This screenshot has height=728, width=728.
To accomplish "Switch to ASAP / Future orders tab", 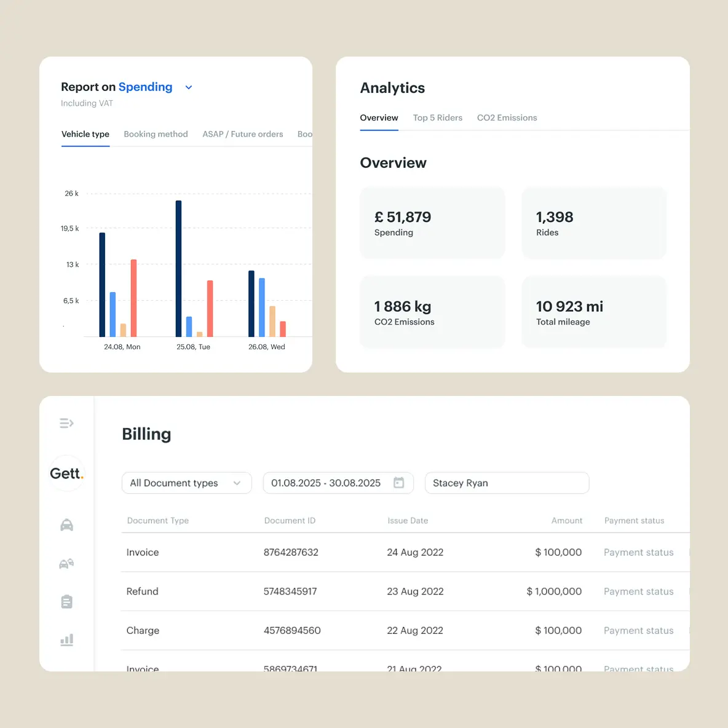I will click(242, 134).
